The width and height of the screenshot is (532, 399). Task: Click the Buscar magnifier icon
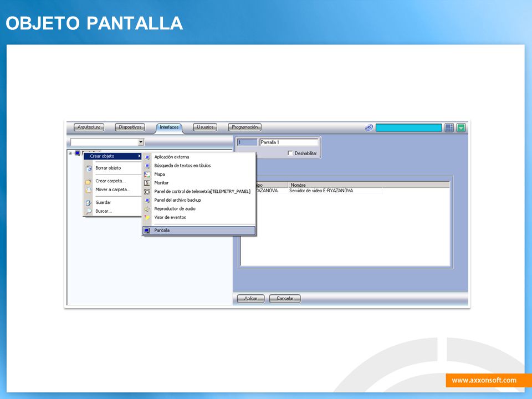(x=89, y=211)
